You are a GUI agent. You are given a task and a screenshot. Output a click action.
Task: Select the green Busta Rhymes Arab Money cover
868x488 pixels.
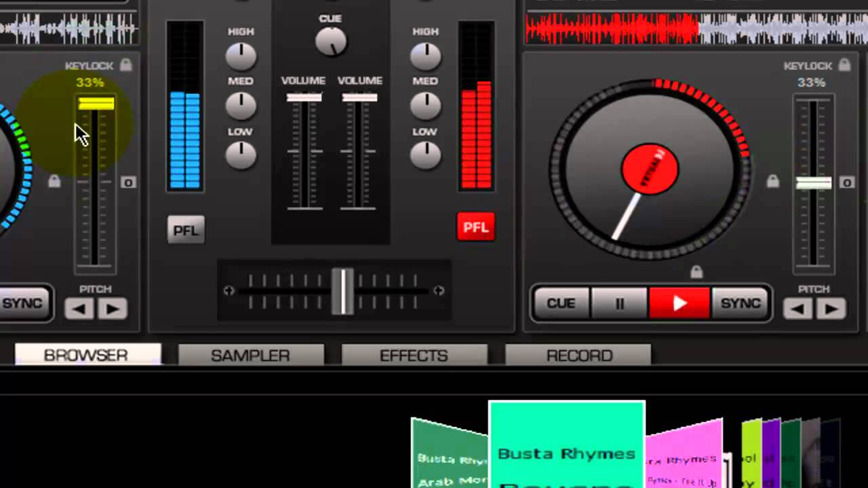coord(450,453)
